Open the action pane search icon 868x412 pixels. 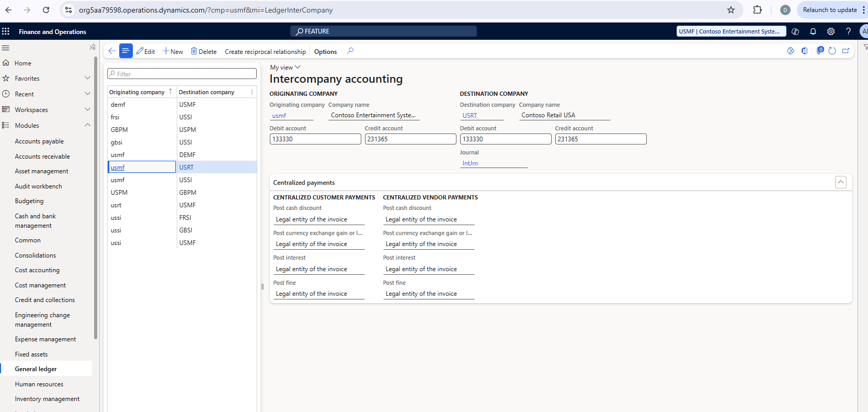(x=350, y=51)
